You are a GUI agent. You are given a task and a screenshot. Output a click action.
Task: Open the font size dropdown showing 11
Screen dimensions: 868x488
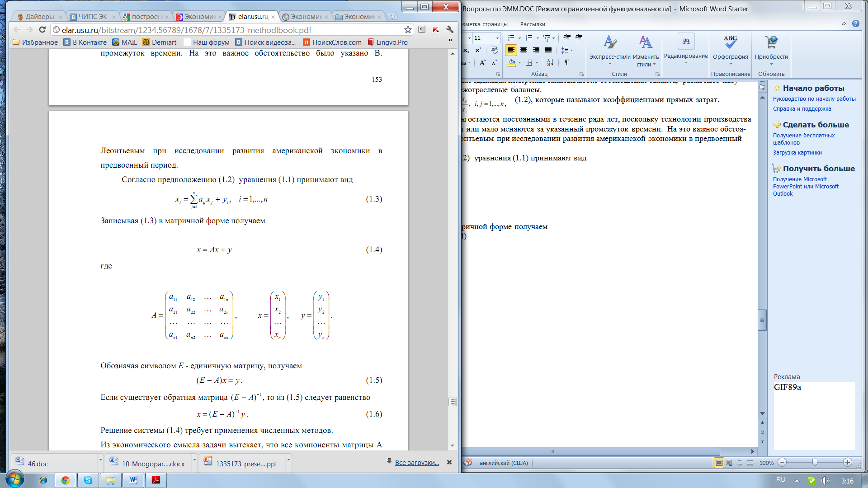(498, 38)
